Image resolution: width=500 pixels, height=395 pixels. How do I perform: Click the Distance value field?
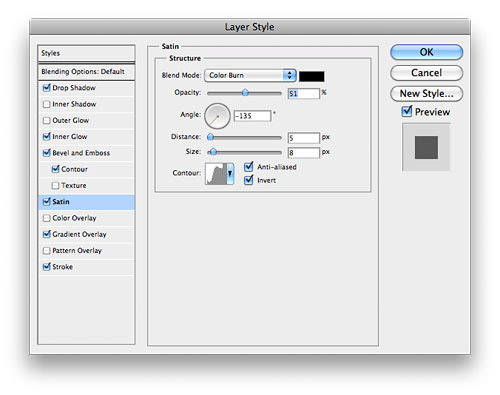[x=304, y=138]
